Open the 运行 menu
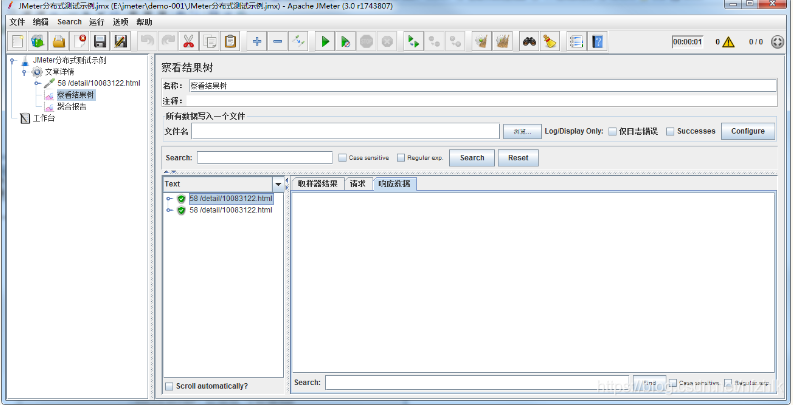 tap(96, 22)
